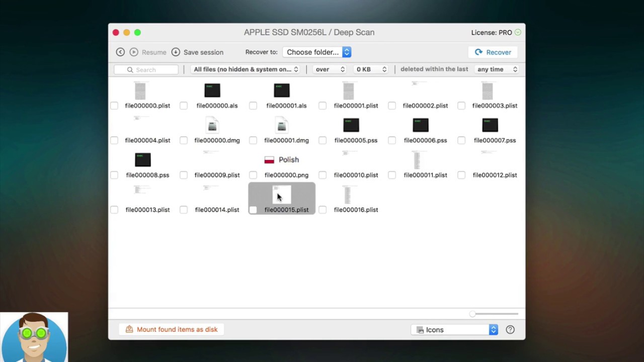Click the file000004.plist file name
The width and height of the screenshot is (644, 362).
pos(147,140)
